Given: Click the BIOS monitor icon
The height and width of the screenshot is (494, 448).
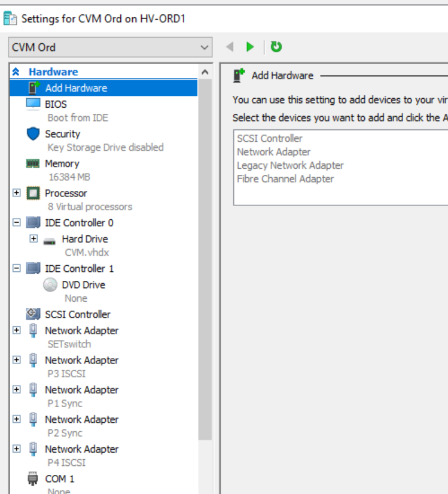Looking at the screenshot, I should pyautogui.click(x=33, y=104).
